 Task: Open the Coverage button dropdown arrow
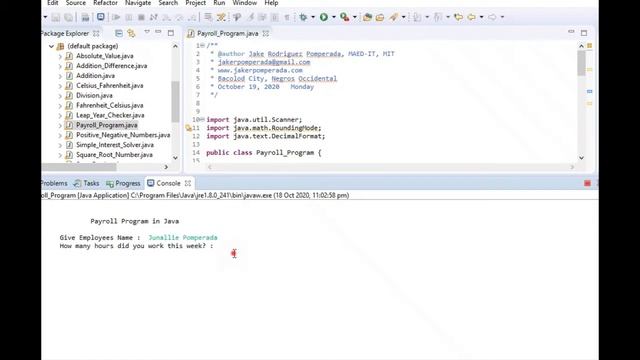355,17
